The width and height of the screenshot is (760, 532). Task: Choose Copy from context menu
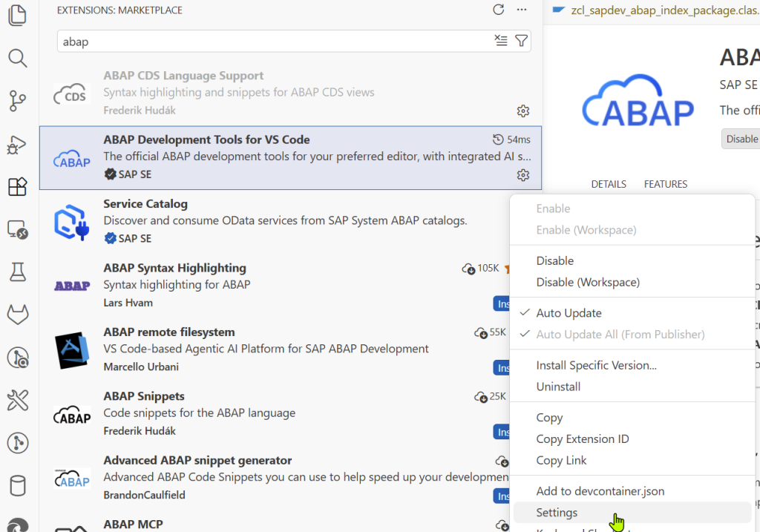click(632, 418)
